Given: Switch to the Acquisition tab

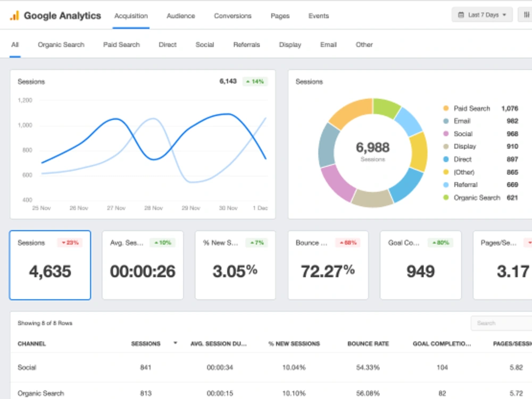Looking at the screenshot, I should [x=131, y=16].
